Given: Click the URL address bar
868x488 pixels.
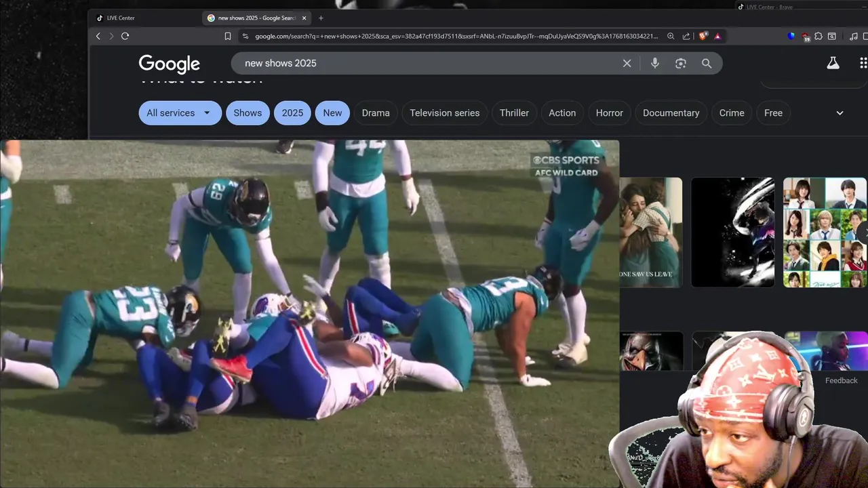Looking at the screenshot, I should pos(456,36).
